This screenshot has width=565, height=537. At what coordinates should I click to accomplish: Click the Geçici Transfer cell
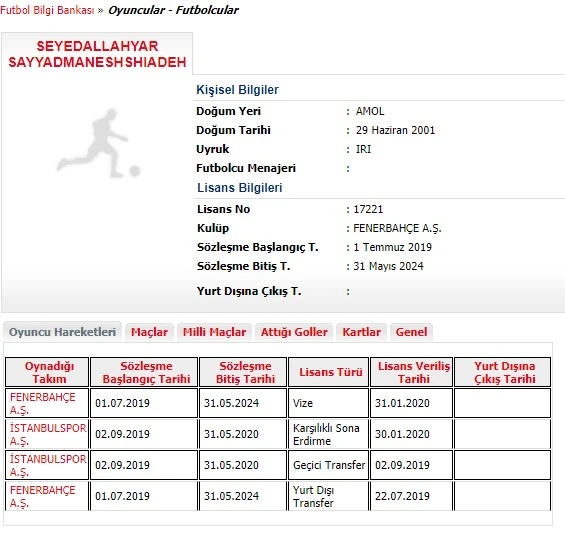(x=329, y=465)
